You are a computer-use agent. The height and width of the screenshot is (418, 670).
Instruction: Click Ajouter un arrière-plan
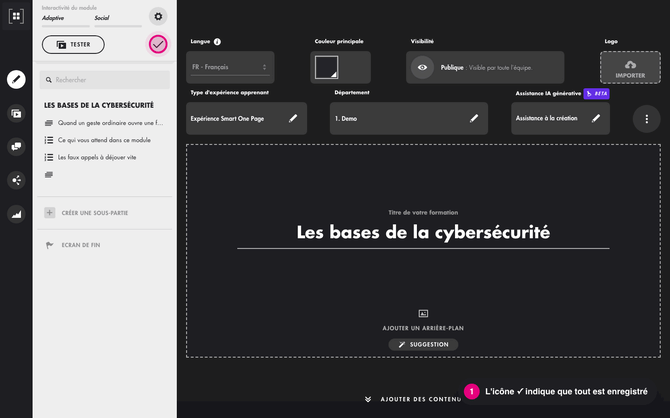pos(423,328)
